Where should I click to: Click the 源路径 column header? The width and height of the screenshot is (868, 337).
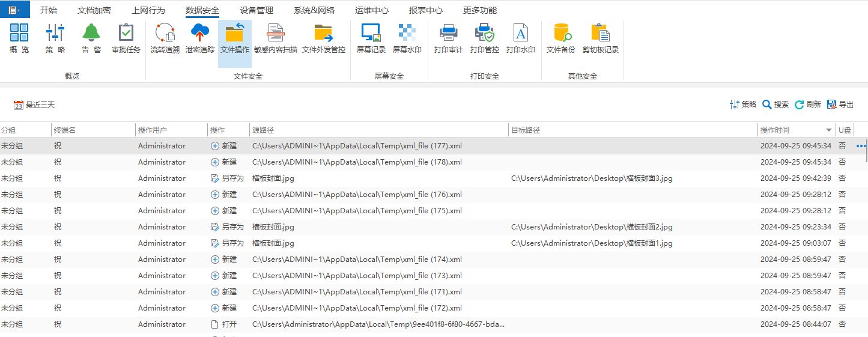click(379, 130)
